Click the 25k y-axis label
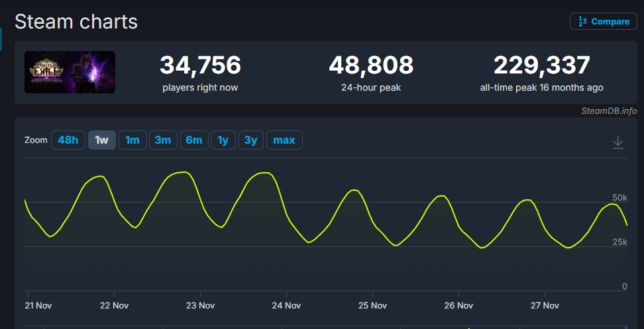 point(619,242)
